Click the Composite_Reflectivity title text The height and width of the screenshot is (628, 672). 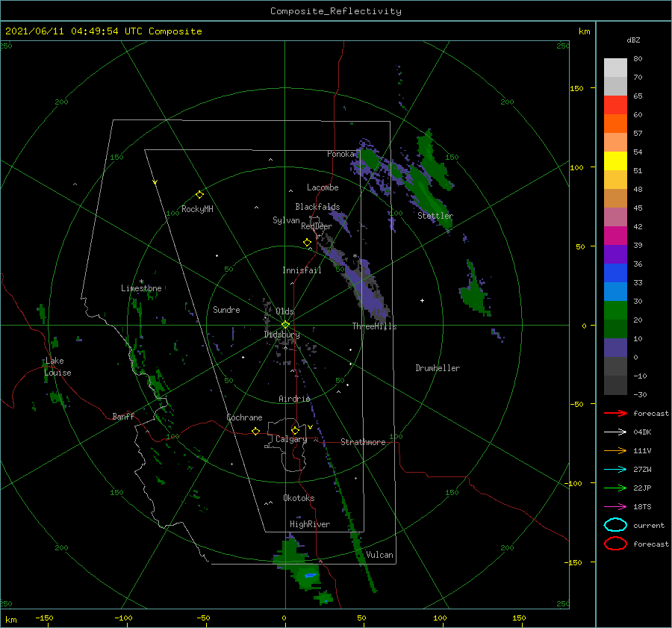[335, 11]
